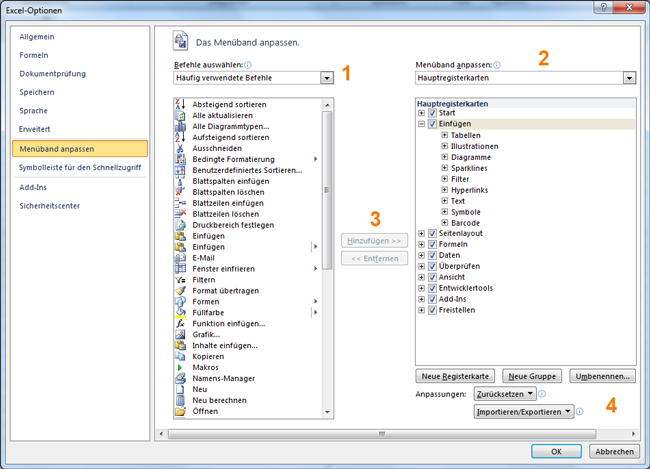Open the Hauptregisterkarten dropdown
The height and width of the screenshot is (469, 650).
coord(629,78)
